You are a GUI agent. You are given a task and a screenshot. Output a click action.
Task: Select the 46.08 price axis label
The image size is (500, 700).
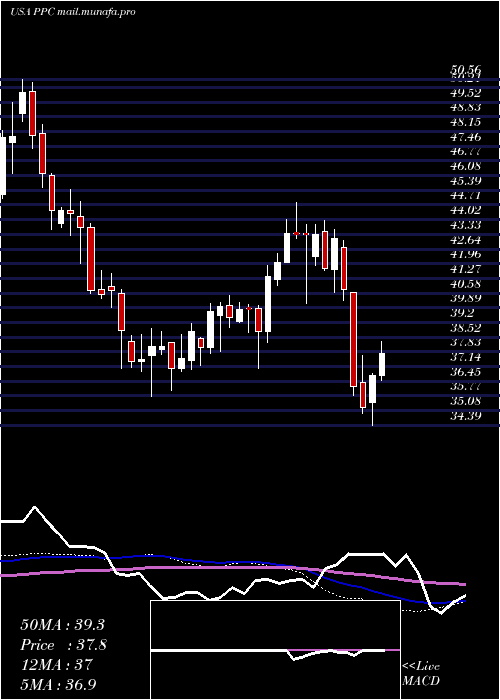[466, 166]
